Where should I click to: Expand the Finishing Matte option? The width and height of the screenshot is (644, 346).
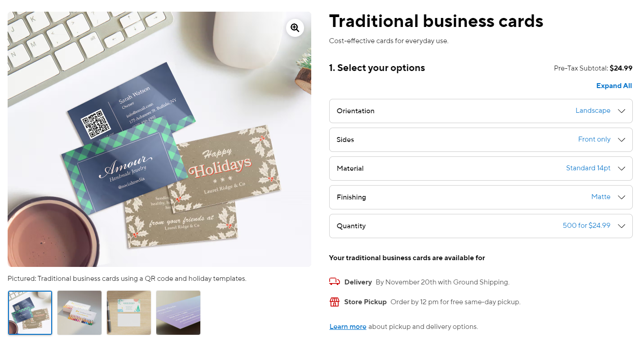pyautogui.click(x=481, y=197)
